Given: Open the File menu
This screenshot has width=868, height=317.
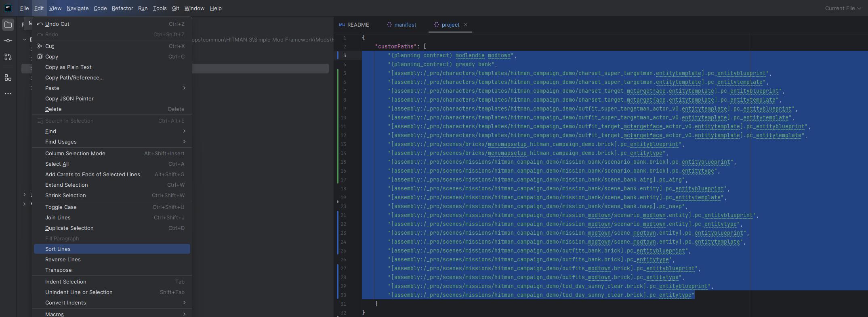Looking at the screenshot, I should point(24,8).
